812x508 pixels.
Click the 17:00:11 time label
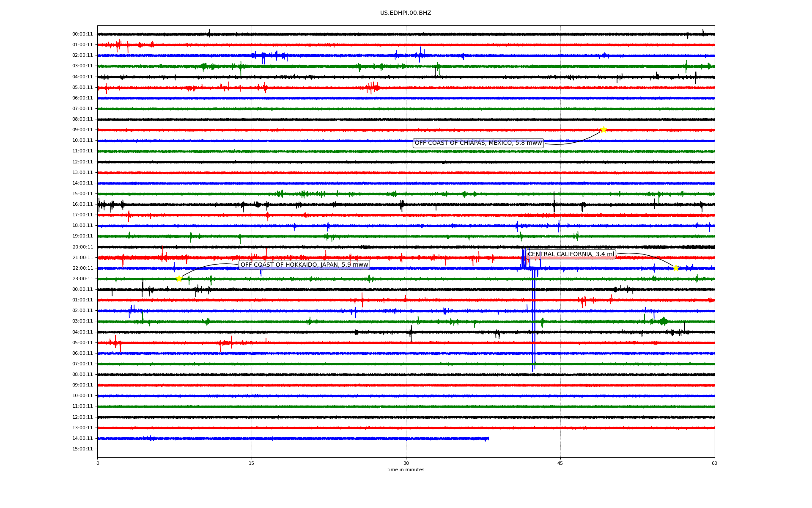pos(82,215)
